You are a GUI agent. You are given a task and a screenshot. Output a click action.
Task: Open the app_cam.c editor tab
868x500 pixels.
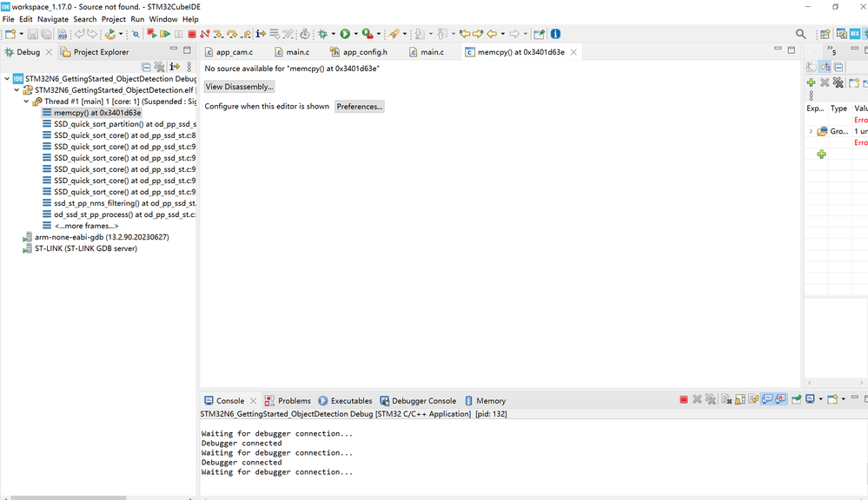(229, 52)
